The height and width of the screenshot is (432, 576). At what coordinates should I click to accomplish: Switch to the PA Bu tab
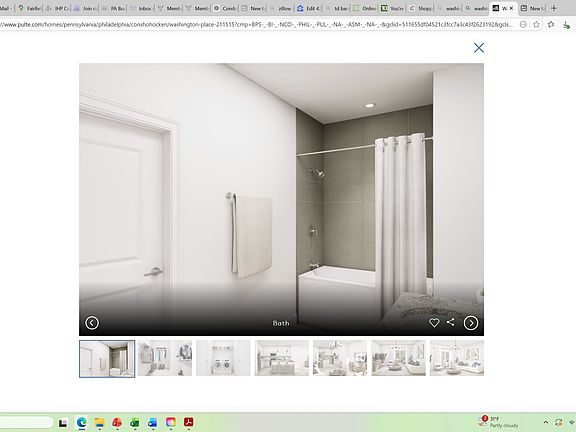(x=113, y=8)
